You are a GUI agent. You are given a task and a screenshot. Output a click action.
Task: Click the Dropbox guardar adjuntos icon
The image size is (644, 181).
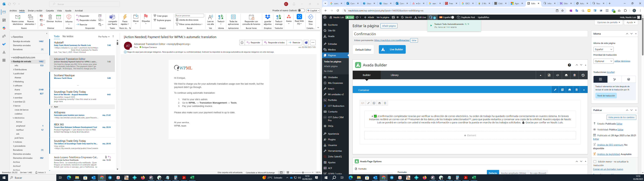pyautogui.click(x=267, y=17)
